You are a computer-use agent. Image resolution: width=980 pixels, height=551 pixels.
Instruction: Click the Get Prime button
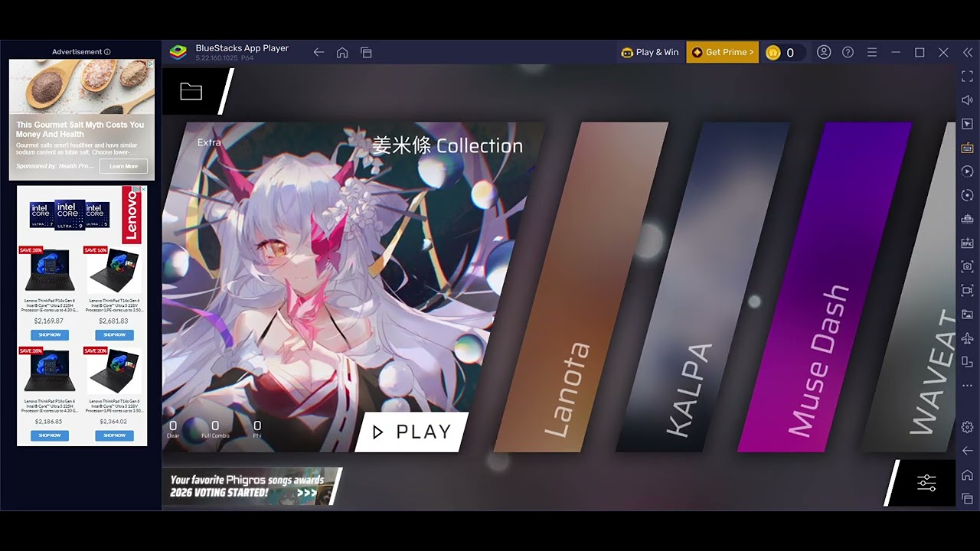[722, 52]
